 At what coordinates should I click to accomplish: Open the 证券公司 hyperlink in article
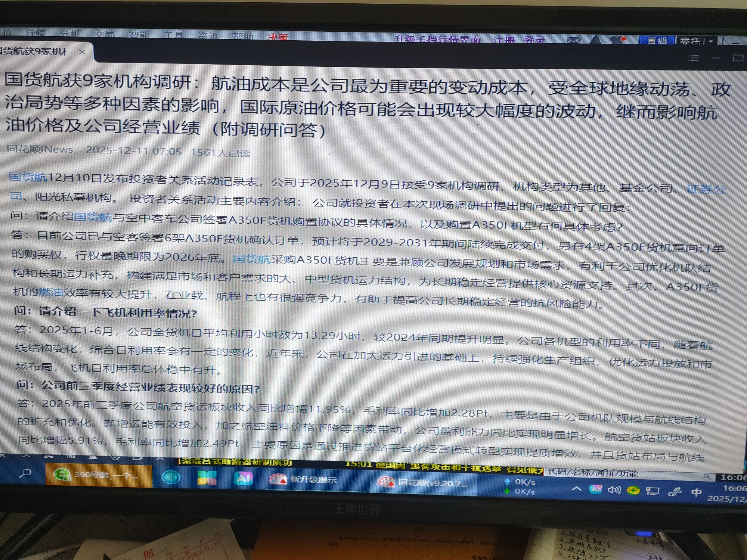[x=706, y=190]
